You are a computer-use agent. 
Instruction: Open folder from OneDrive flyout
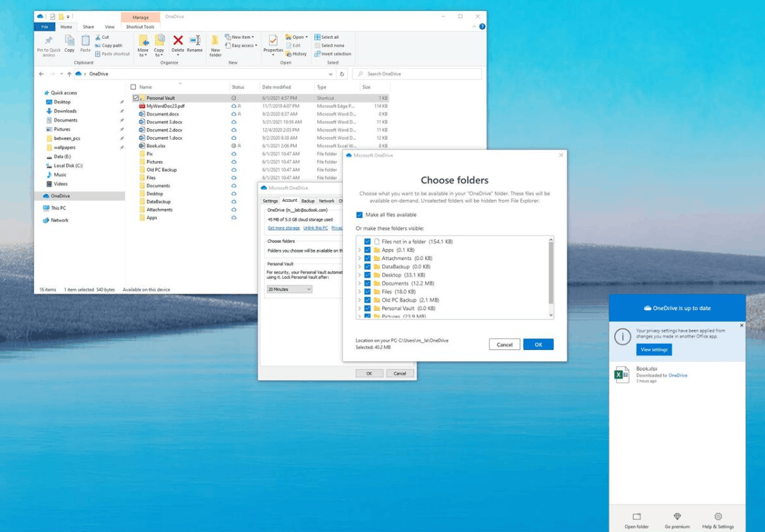coord(637,520)
